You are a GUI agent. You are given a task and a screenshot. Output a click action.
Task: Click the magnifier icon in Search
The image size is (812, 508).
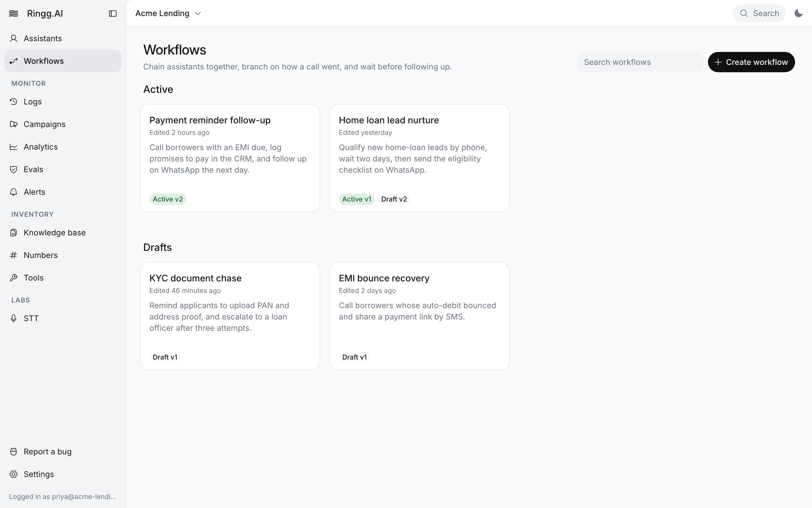coord(744,14)
